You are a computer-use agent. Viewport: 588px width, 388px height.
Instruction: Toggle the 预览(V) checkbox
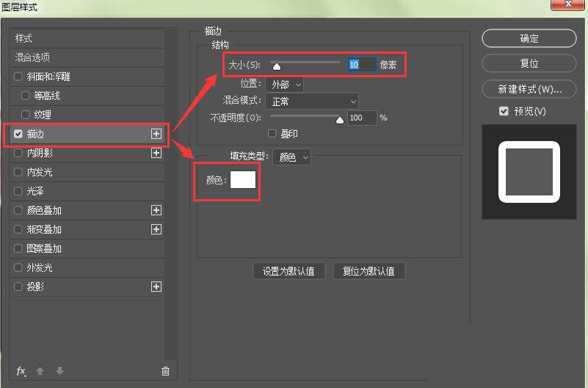point(504,111)
